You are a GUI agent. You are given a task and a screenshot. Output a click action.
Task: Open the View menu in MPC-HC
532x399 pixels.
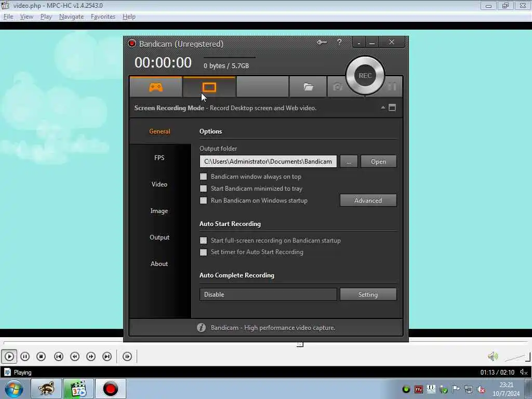(x=26, y=17)
